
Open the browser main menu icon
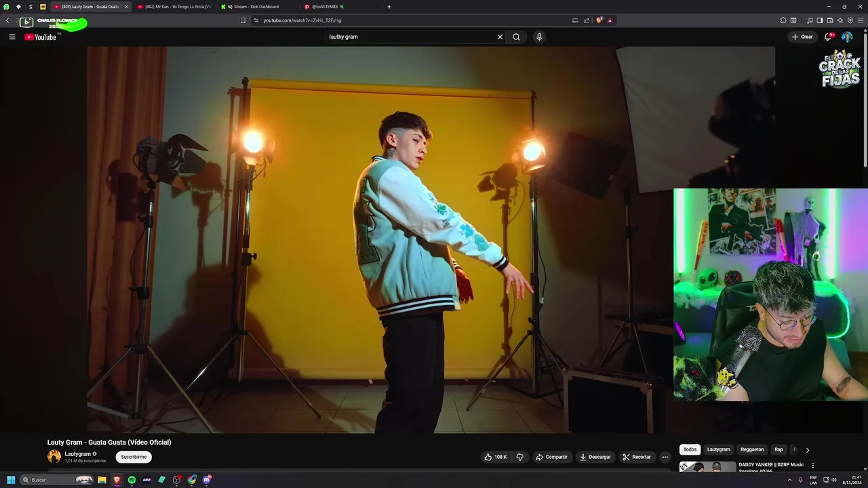[x=861, y=20]
